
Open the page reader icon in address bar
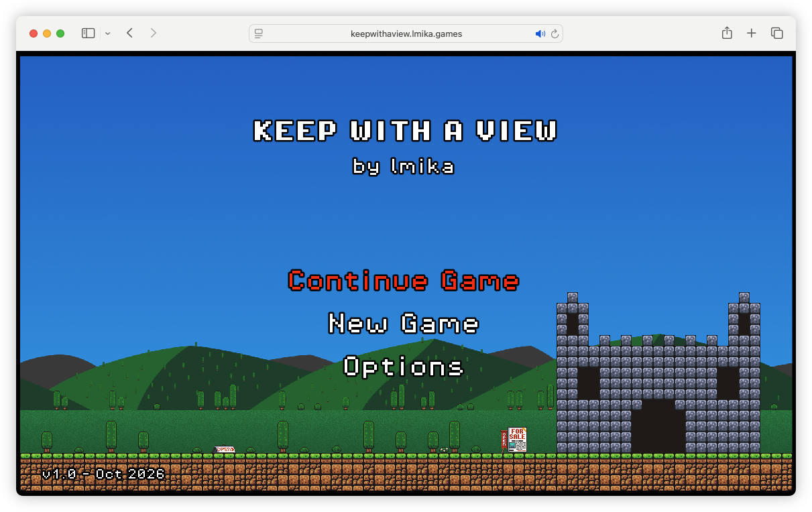(259, 34)
